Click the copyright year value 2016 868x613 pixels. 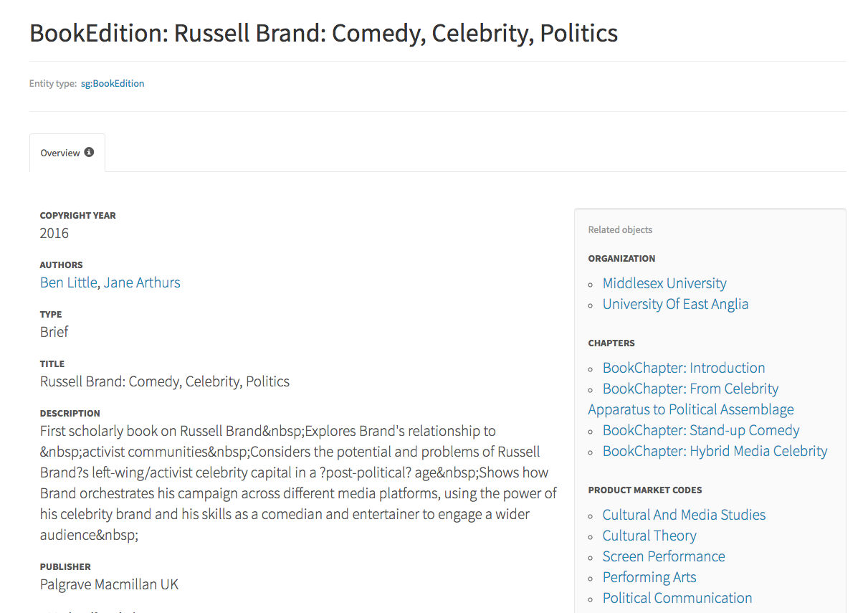coord(54,233)
